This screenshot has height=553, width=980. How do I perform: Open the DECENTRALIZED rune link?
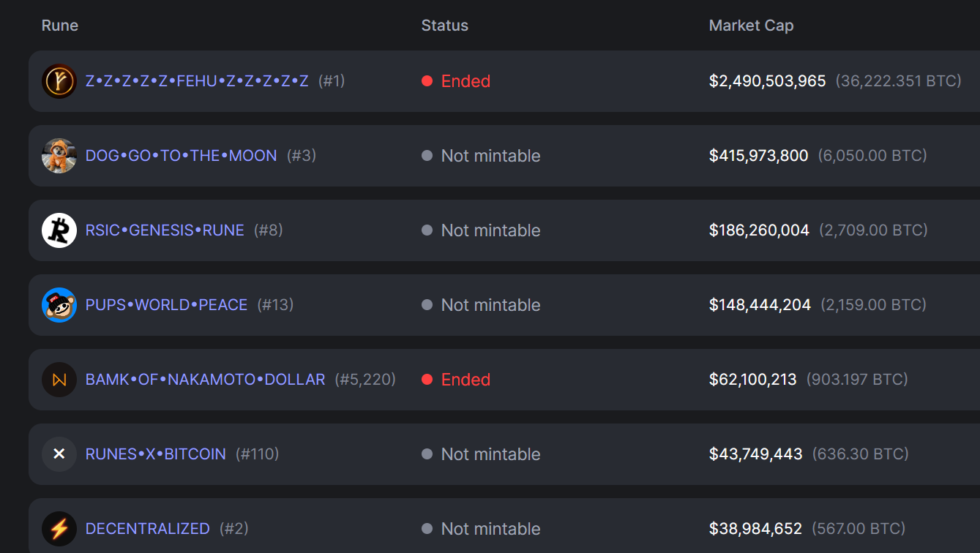[147, 529]
